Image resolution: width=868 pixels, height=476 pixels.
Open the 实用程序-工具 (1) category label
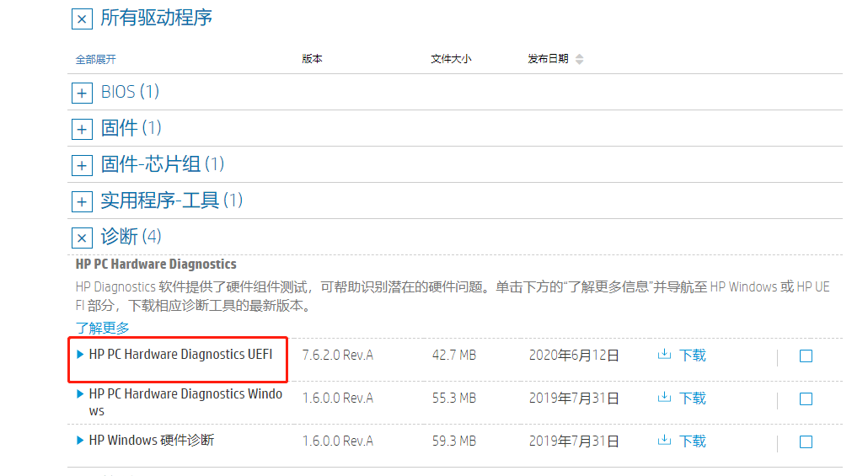(x=172, y=201)
